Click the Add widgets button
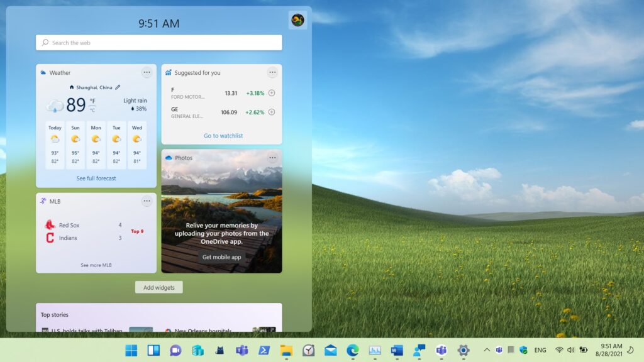Screen dimensions: 644x362 tap(158, 287)
